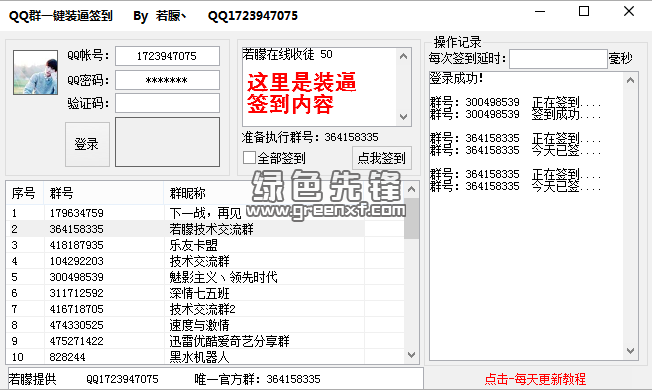Maximize the QQ sign-in tool window

tap(584, 12)
